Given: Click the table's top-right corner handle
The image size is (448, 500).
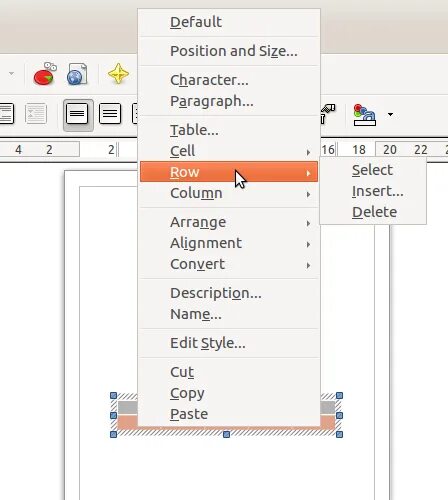Looking at the screenshot, I should pyautogui.click(x=339, y=396).
